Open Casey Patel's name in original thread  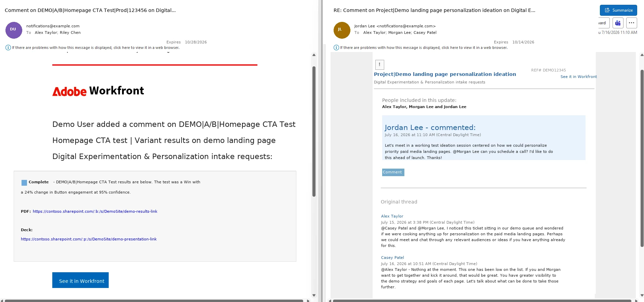point(392,258)
